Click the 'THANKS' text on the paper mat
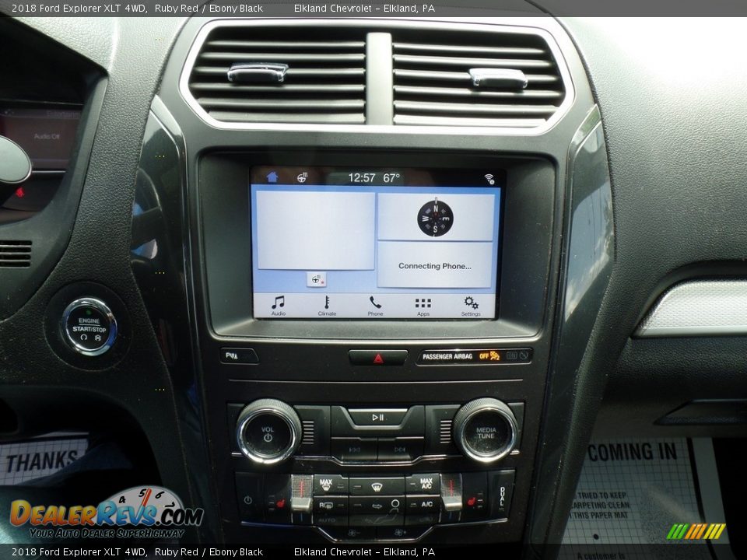This screenshot has width=747, height=560. (x=41, y=461)
